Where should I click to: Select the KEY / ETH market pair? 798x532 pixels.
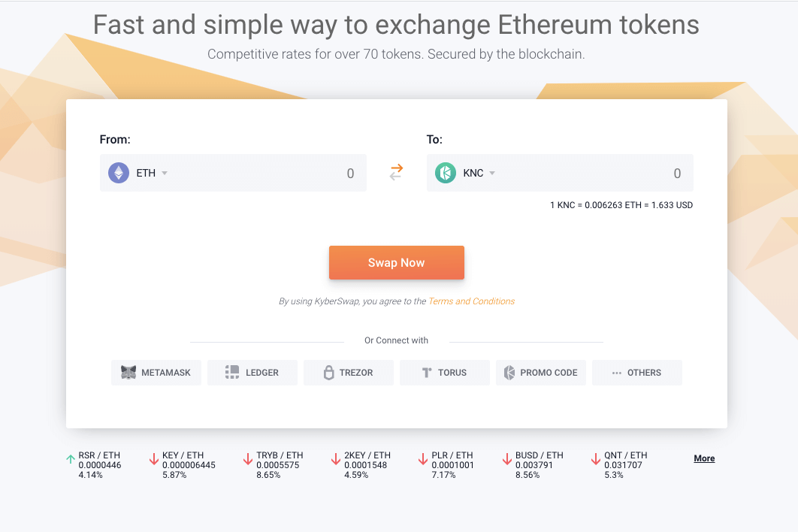pyautogui.click(x=182, y=465)
